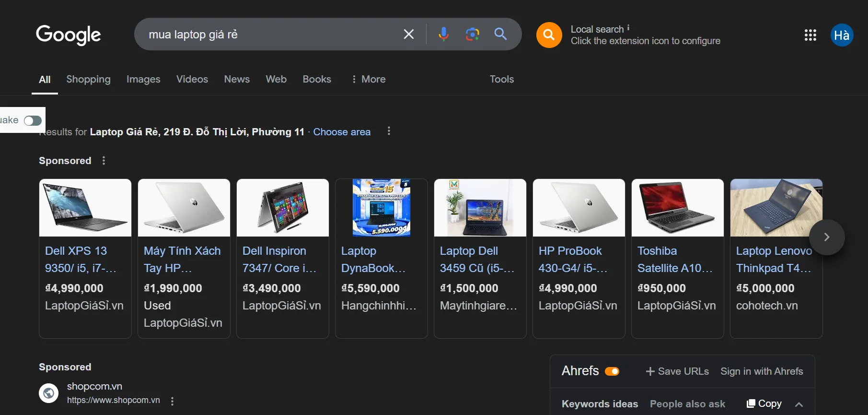Screen dimensions: 868x415
Task: Switch to Books results
Action: pos(317,79)
